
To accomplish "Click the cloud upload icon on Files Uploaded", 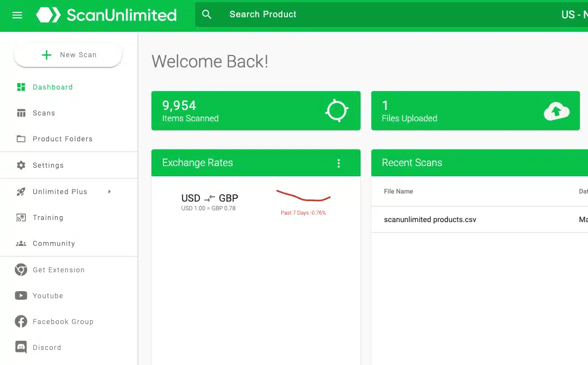I will point(557,111).
